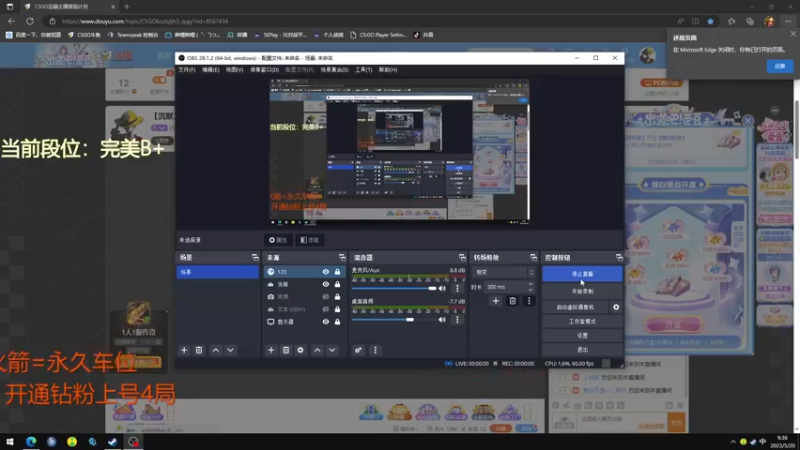
Task: Pop out the 场景 dock panel
Action: tap(255, 258)
